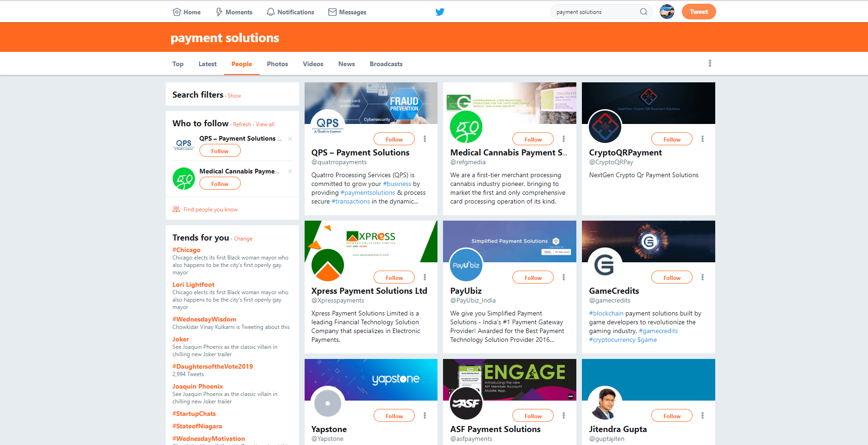Follow PayUbiz
This screenshot has width=868, height=445.
point(533,278)
